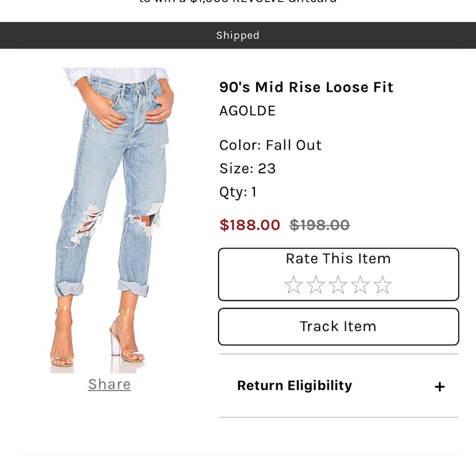Screen dimensions: 476x476
Task: Open the Share link below the product photo
Action: pyautogui.click(x=109, y=384)
